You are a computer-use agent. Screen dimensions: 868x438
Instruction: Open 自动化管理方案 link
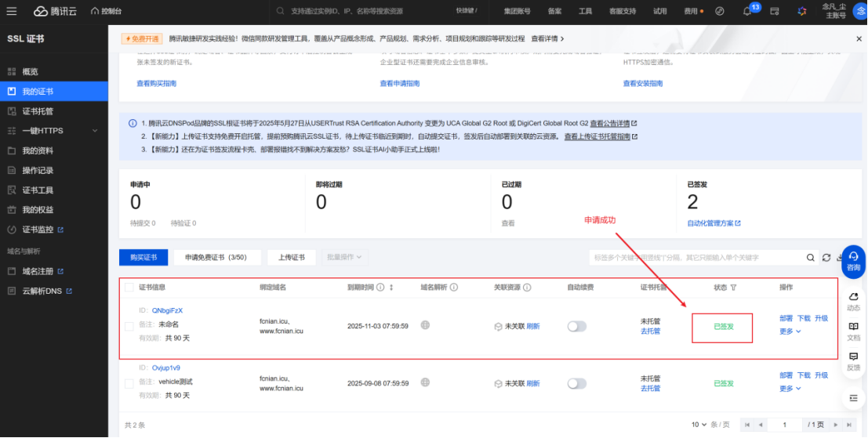[x=714, y=223]
